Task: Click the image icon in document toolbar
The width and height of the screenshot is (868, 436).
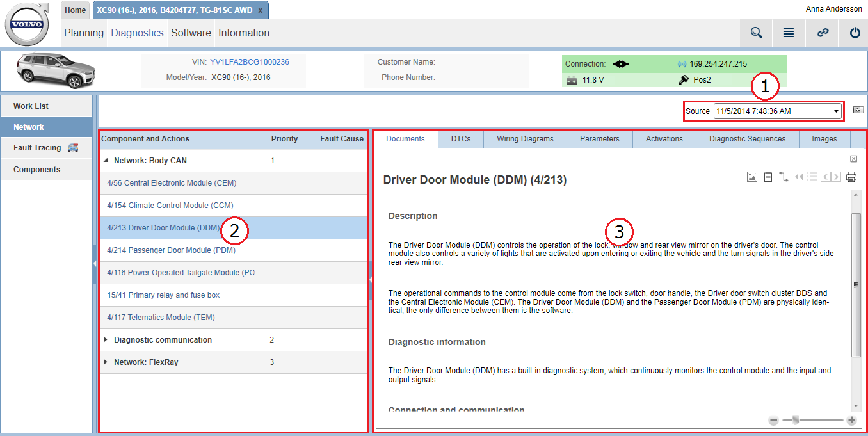Action: pos(752,177)
